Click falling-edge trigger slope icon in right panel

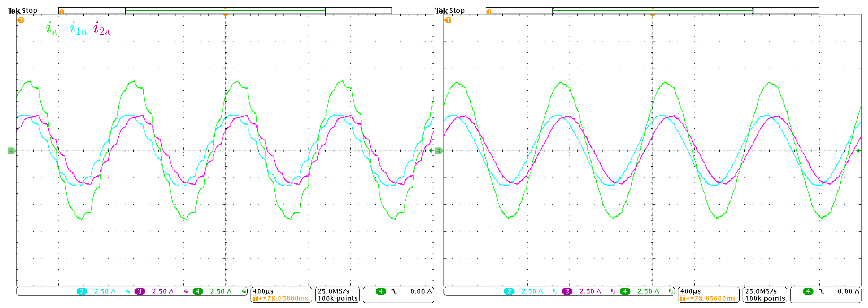(x=821, y=291)
